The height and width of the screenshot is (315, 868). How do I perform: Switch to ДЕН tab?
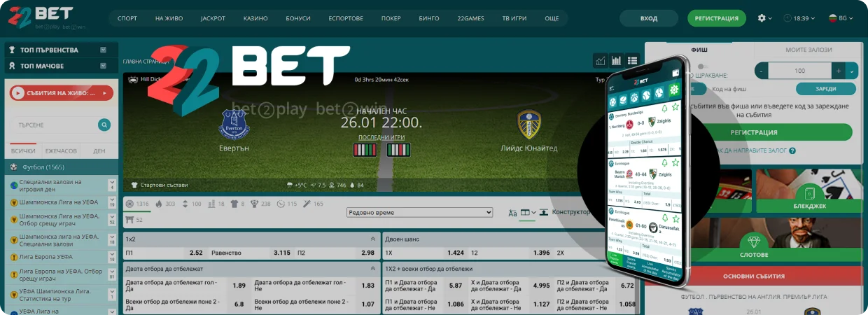pyautogui.click(x=99, y=151)
